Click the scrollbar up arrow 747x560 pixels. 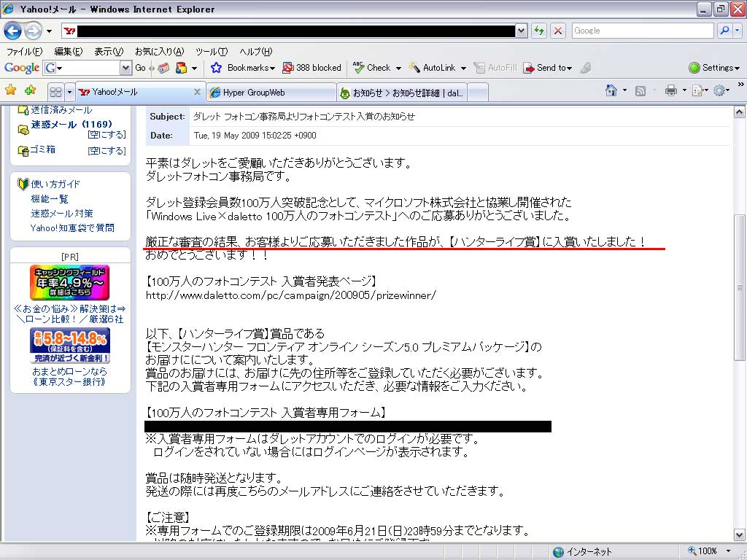pos(739,112)
